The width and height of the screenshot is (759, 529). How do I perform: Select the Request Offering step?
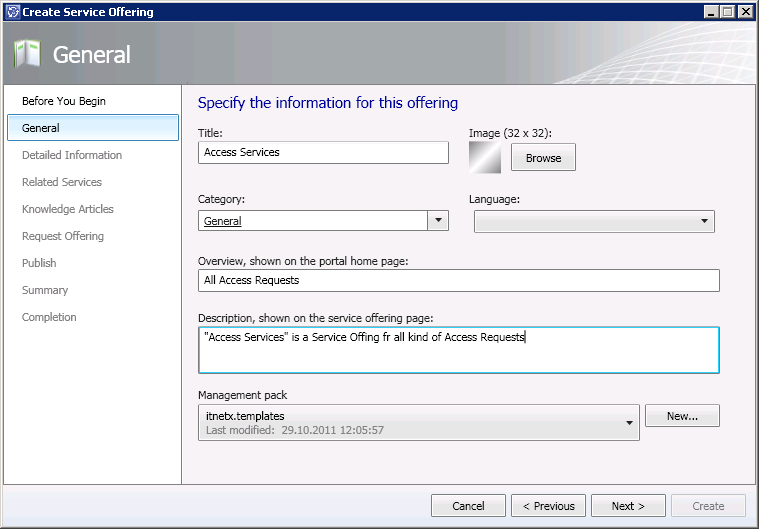[63, 236]
